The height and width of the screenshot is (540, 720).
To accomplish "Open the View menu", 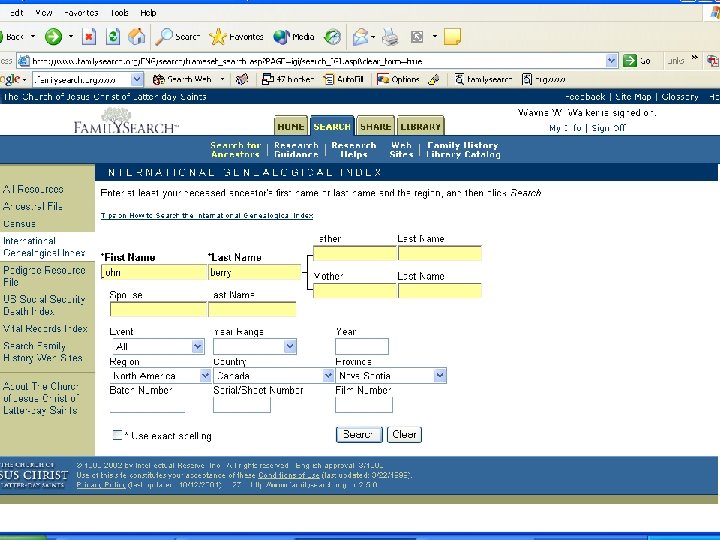I will (x=44, y=13).
